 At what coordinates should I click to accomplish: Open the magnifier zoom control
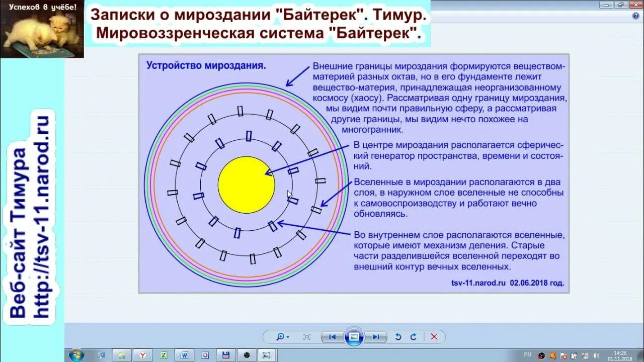[x=282, y=337]
